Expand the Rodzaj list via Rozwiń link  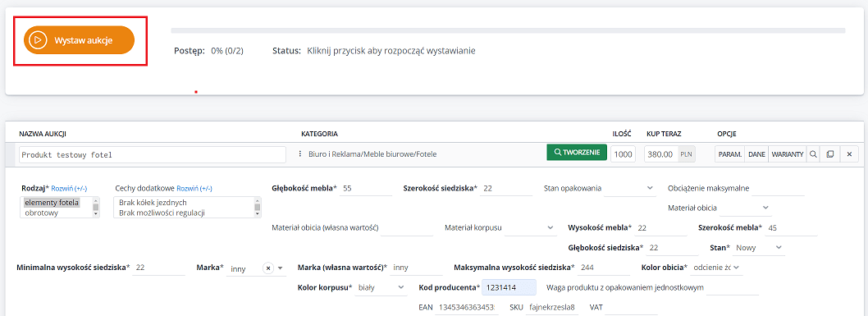point(69,188)
